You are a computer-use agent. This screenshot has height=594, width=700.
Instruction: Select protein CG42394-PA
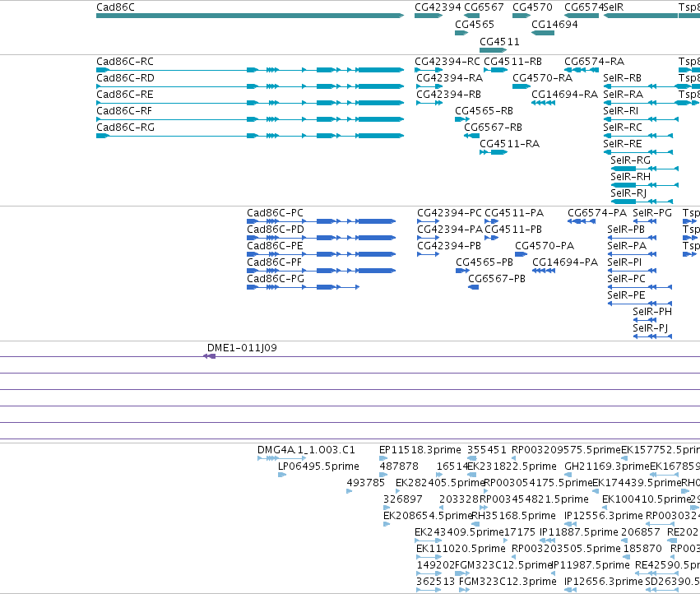(x=428, y=238)
